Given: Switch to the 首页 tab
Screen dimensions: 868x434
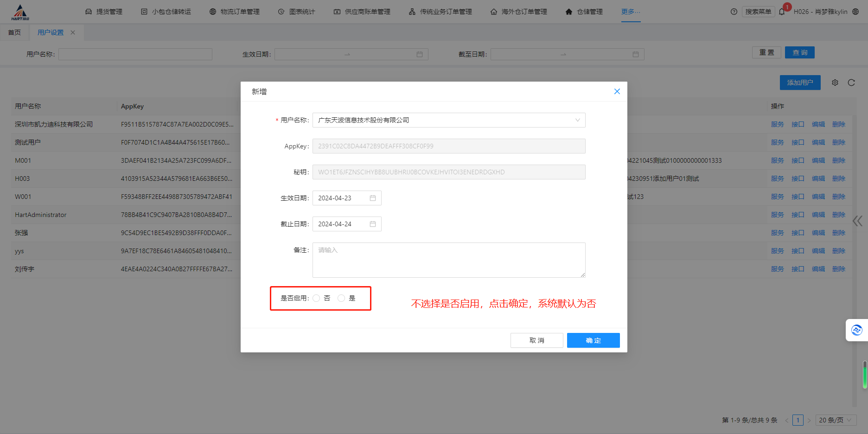Looking at the screenshot, I should 14,32.
